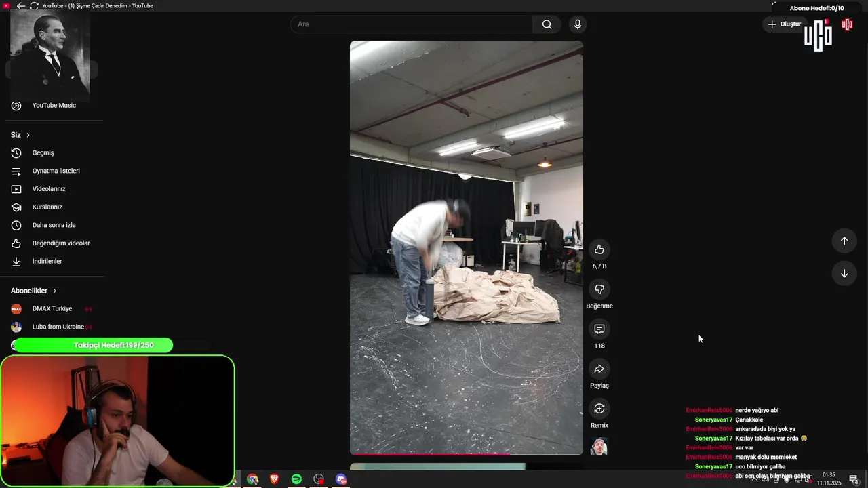Seek on the red video progress bar
The image size is (868, 488).
click(466, 454)
